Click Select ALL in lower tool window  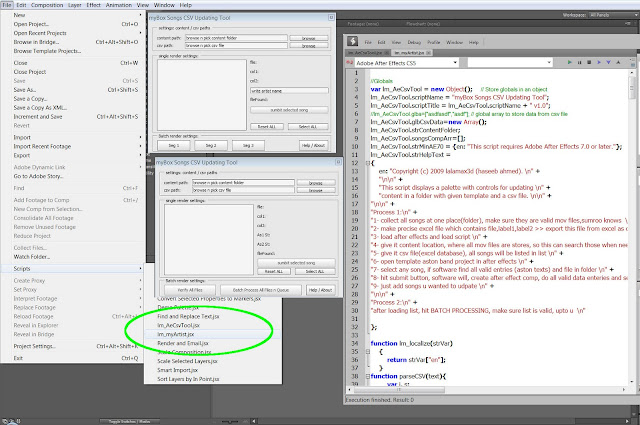tap(315, 271)
